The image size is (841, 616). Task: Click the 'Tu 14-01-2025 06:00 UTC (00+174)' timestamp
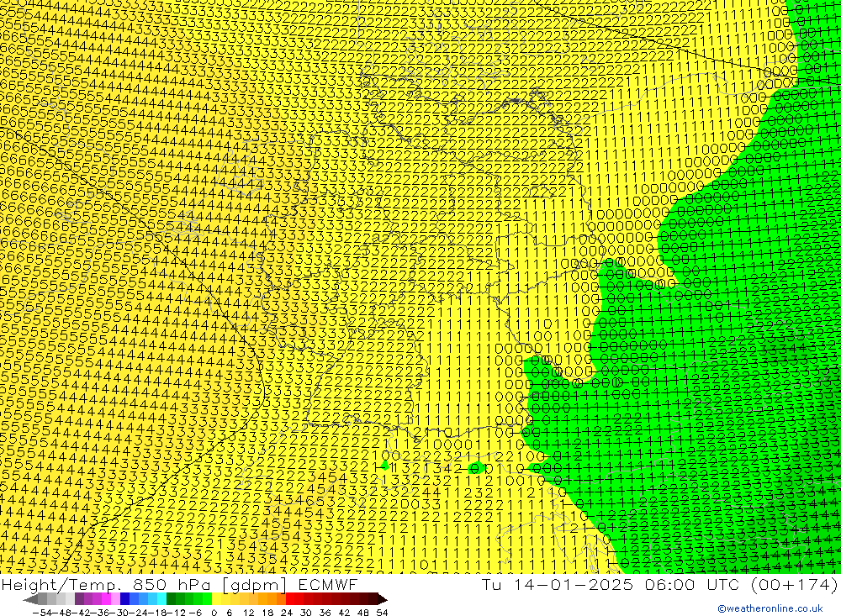(x=659, y=584)
